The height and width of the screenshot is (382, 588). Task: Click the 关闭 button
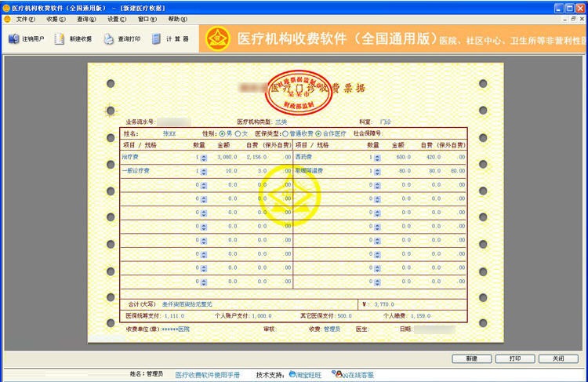point(558,358)
